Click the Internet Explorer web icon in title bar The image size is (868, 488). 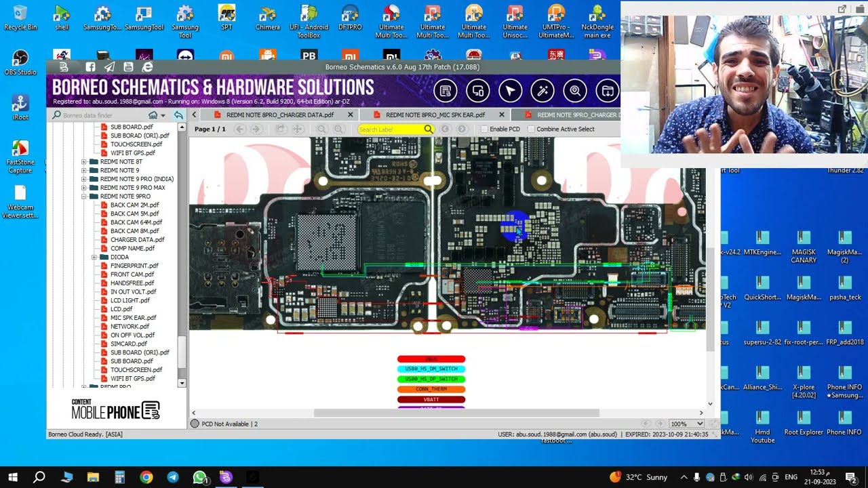click(x=147, y=67)
